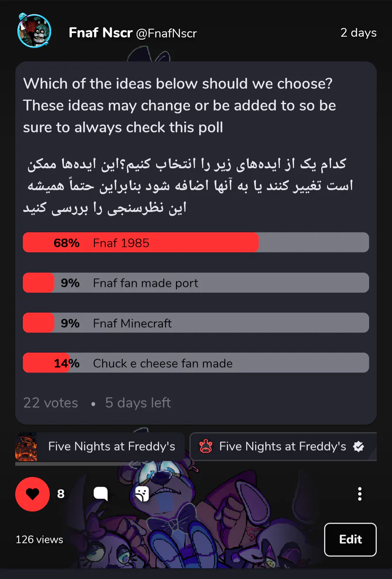392x579 pixels.
Task: Open the verified Five Nights at Freddy's community tag
Action: point(283,446)
